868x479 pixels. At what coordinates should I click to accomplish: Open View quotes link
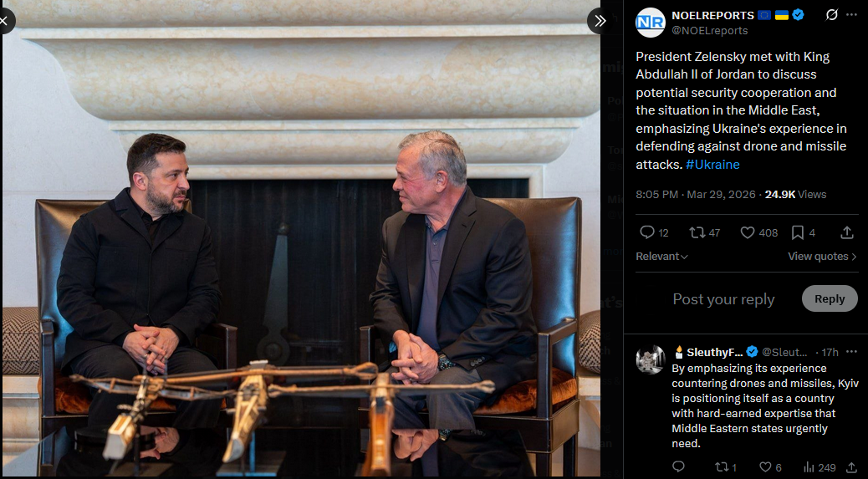[822, 256]
